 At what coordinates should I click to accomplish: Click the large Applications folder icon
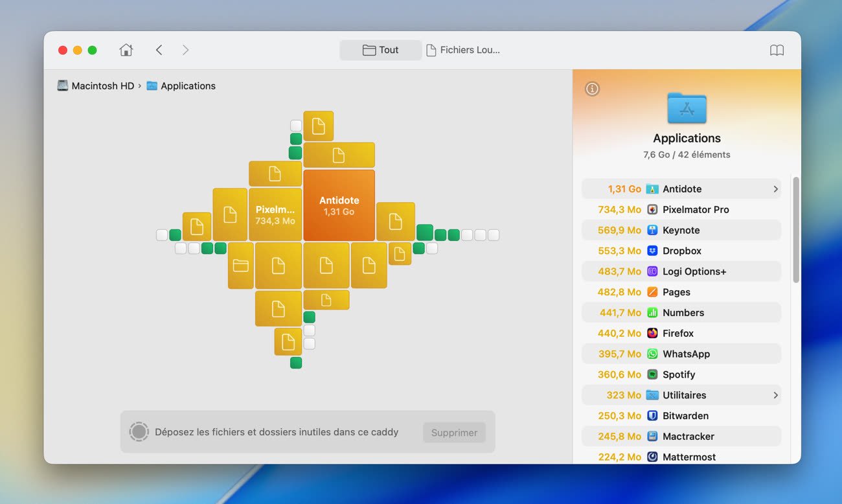coord(687,108)
